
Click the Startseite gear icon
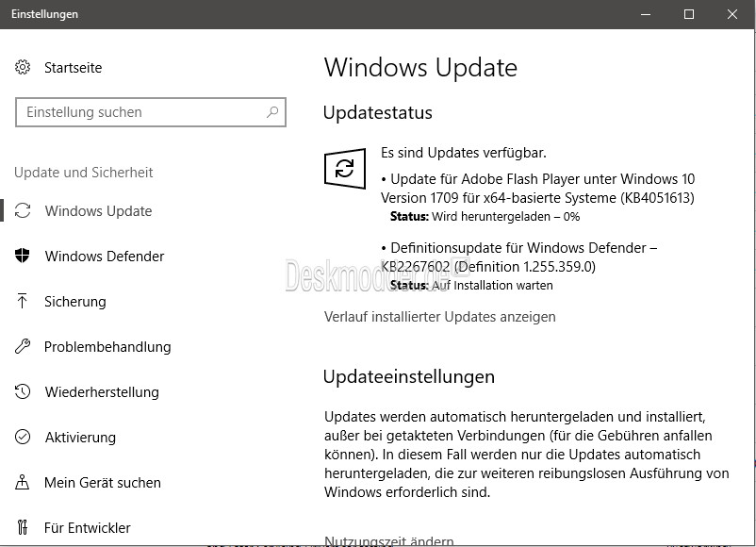(x=23, y=67)
